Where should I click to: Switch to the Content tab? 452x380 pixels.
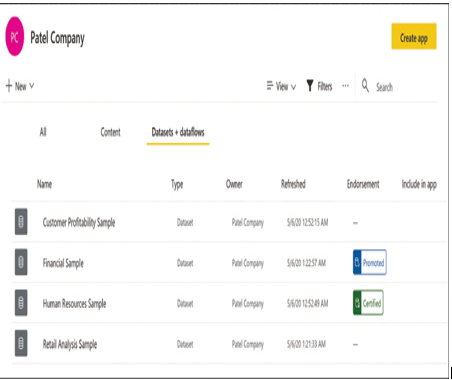(x=110, y=132)
